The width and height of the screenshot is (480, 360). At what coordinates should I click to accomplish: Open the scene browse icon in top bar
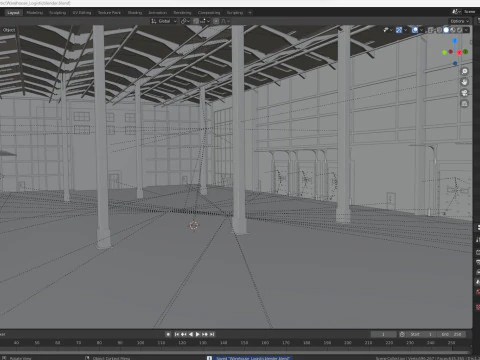pyautogui.click(x=456, y=12)
